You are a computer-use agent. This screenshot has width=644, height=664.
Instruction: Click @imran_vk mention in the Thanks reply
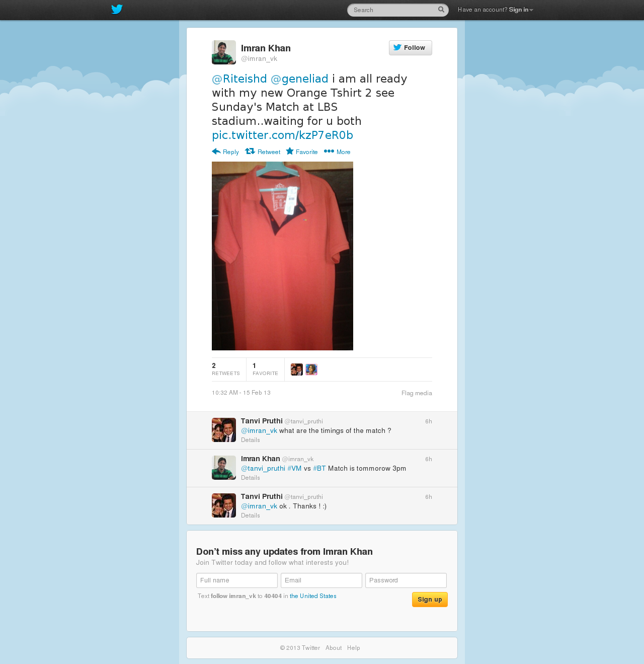pos(259,506)
